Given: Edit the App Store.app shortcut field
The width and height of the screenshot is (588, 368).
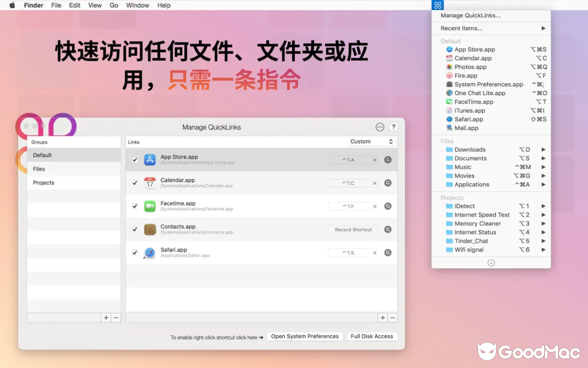Looking at the screenshot, I should tap(348, 160).
